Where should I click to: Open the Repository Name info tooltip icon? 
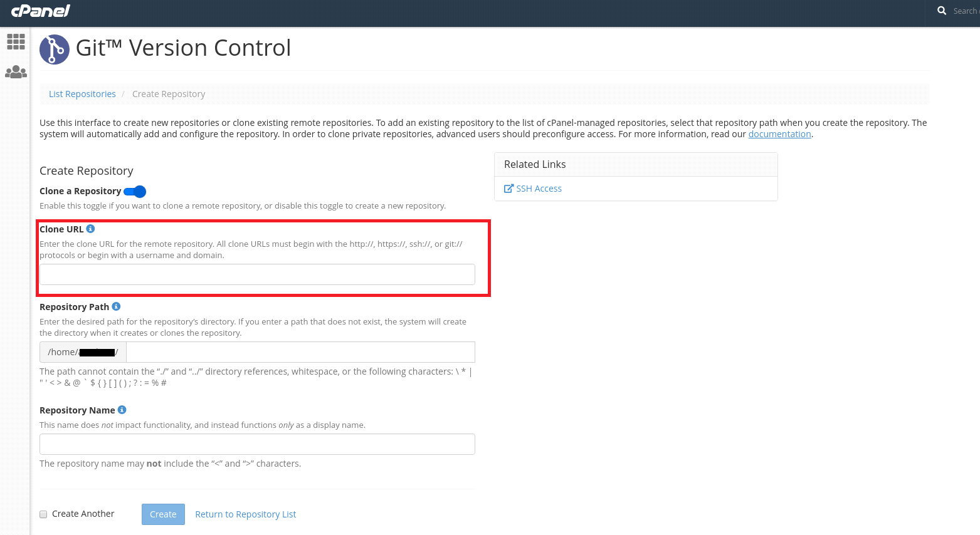pos(122,410)
